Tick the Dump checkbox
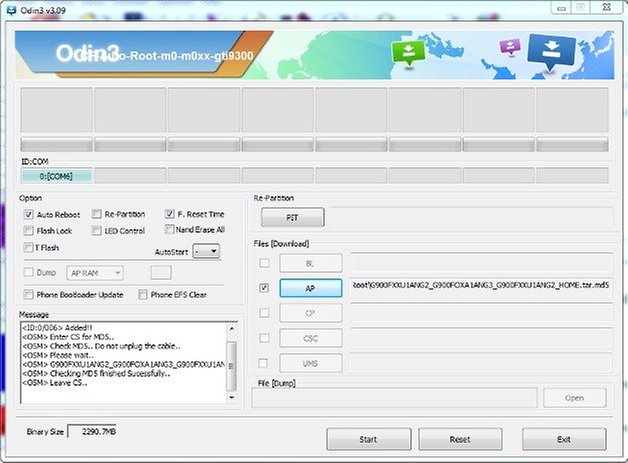This screenshot has width=628, height=463. point(28,272)
